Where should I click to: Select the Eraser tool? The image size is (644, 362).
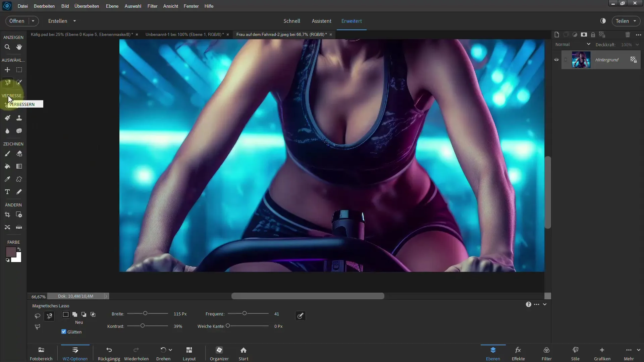coord(19,154)
